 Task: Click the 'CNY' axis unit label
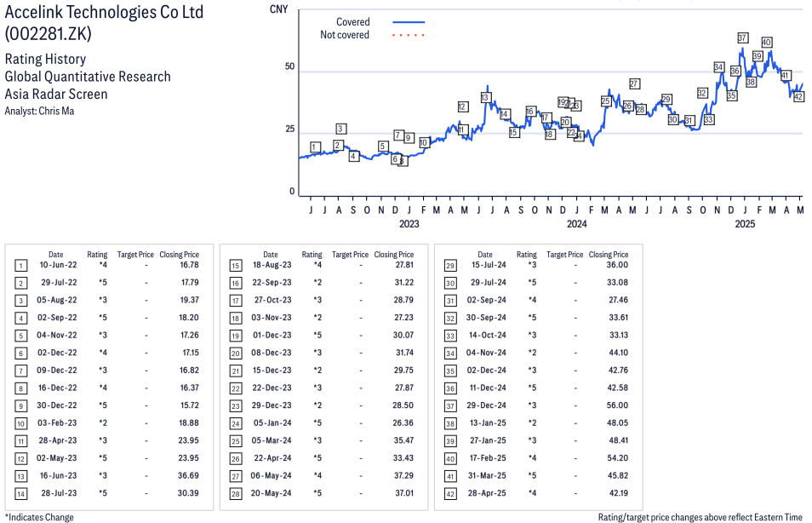pyautogui.click(x=278, y=9)
